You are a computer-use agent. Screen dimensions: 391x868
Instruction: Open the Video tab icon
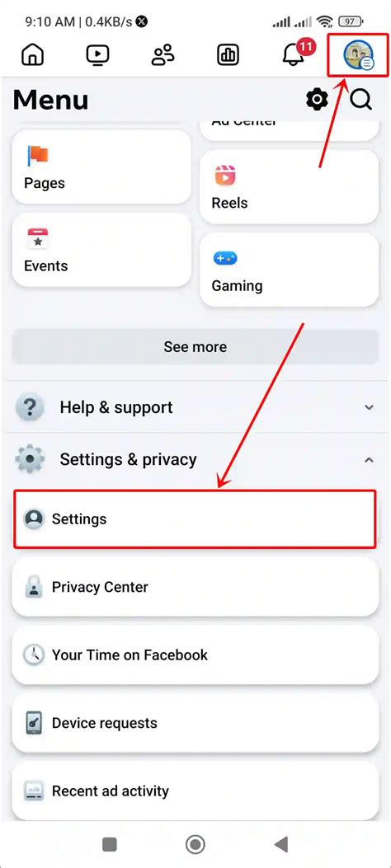97,54
